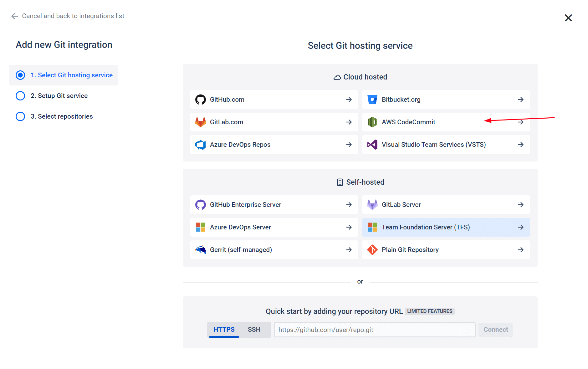Click the GitLab Server purple fox logo
Image resolution: width=588 pixels, height=369 pixels.
[372, 205]
